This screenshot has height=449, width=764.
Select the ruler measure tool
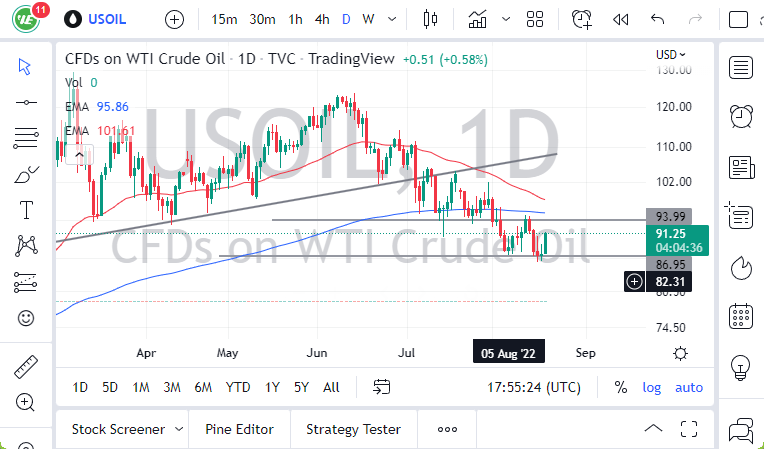click(x=26, y=367)
